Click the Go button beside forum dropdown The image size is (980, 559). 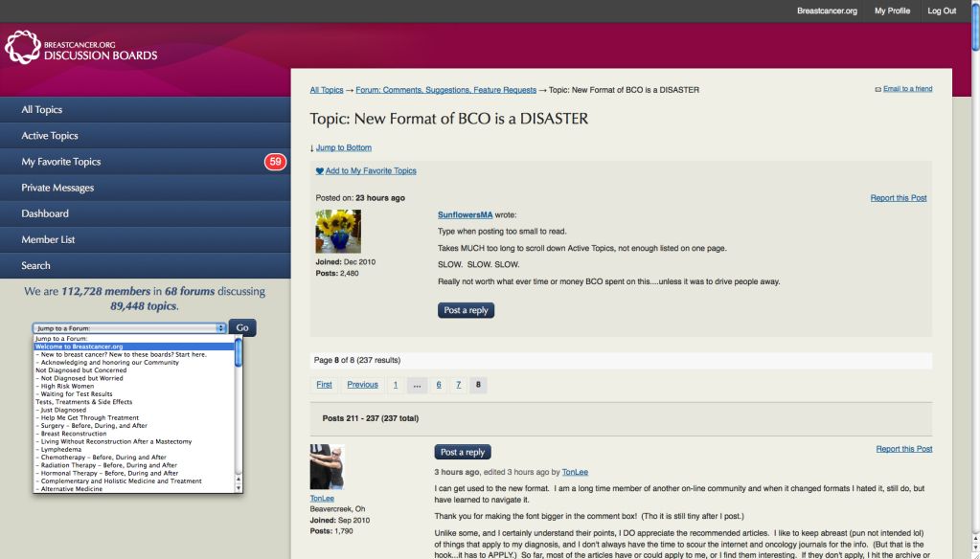point(242,328)
